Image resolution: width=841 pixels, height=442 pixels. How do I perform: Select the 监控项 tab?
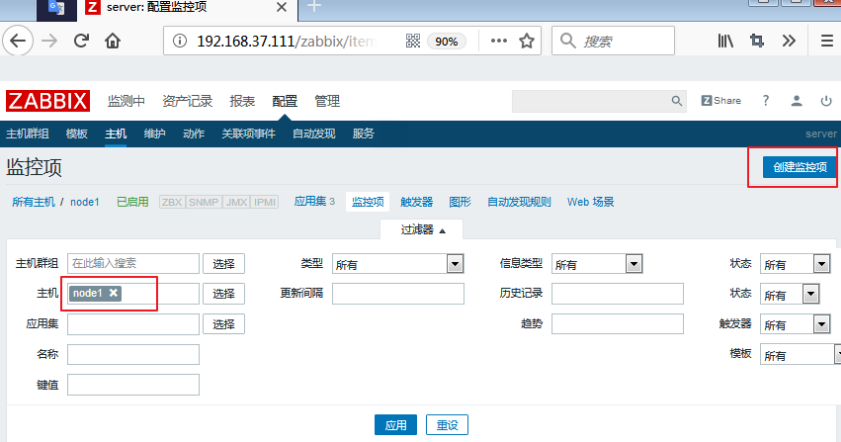[x=367, y=202]
